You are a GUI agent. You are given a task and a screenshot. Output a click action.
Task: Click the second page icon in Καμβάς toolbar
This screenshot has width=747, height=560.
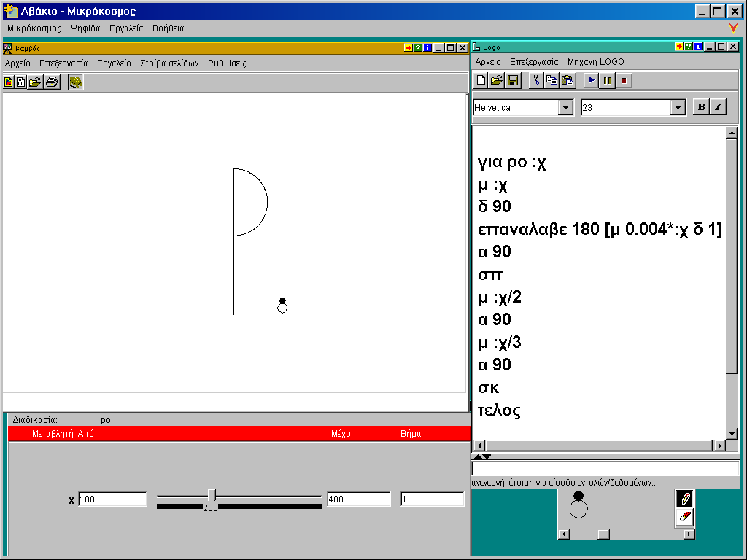point(21,82)
